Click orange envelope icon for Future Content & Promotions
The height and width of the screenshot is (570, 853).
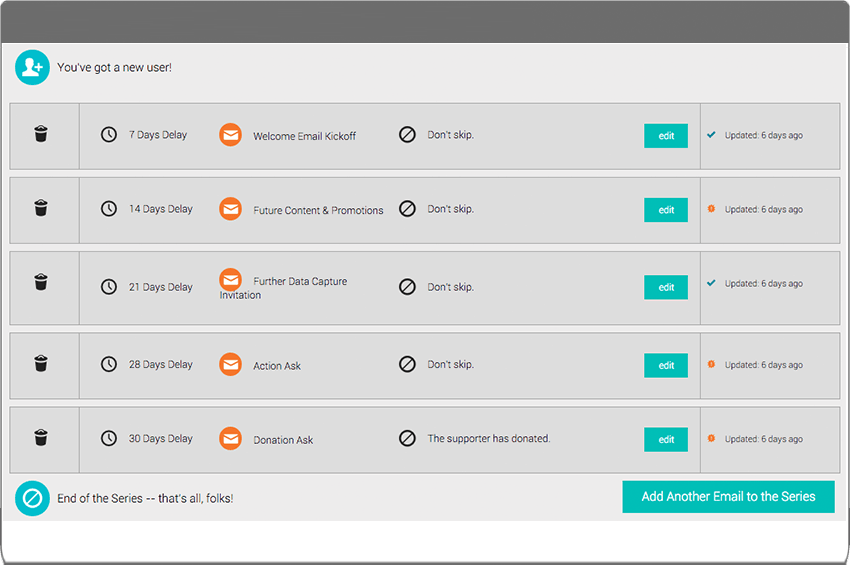[x=231, y=209]
